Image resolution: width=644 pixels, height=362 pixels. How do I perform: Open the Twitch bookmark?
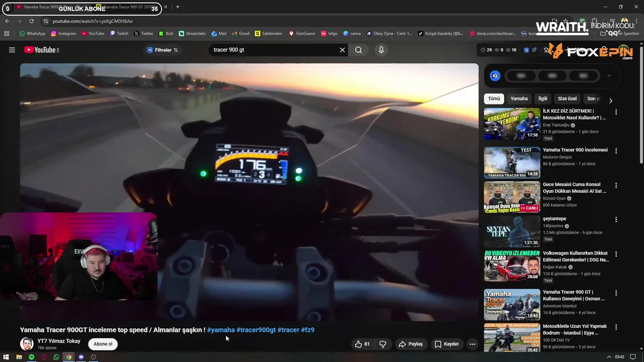coord(119,34)
